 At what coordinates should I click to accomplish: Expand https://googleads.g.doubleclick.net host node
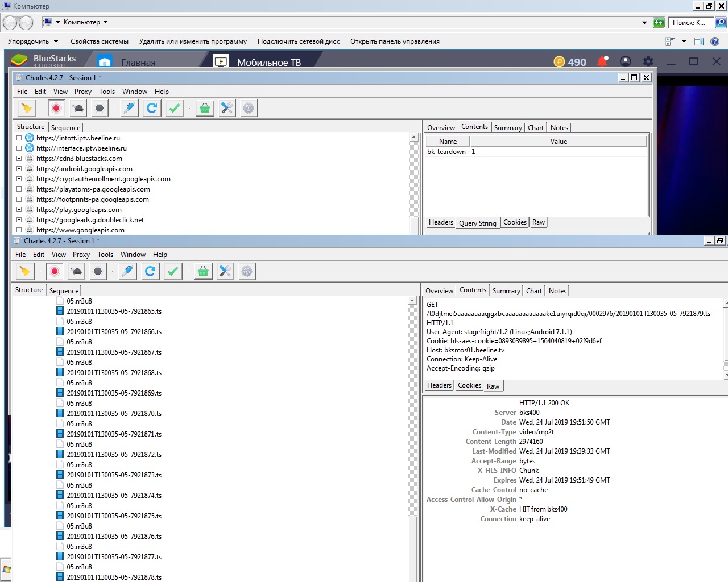tap(19, 220)
